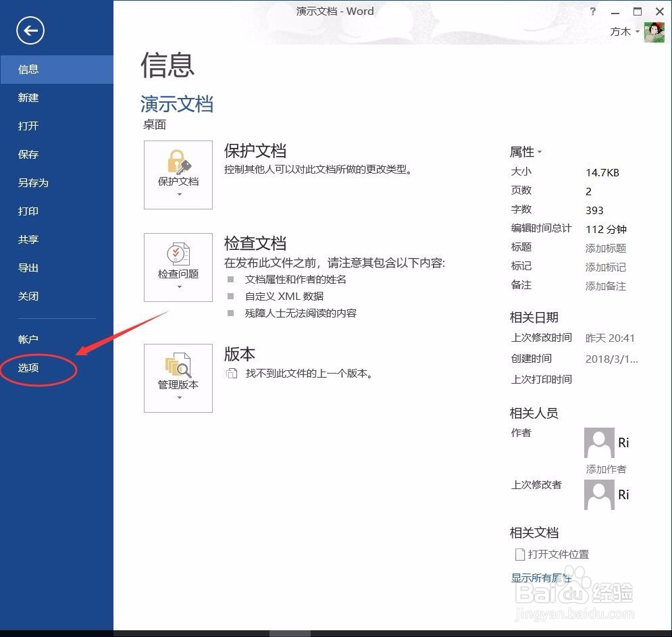Open the 帐户 menu item
672x637 pixels.
pyautogui.click(x=57, y=340)
